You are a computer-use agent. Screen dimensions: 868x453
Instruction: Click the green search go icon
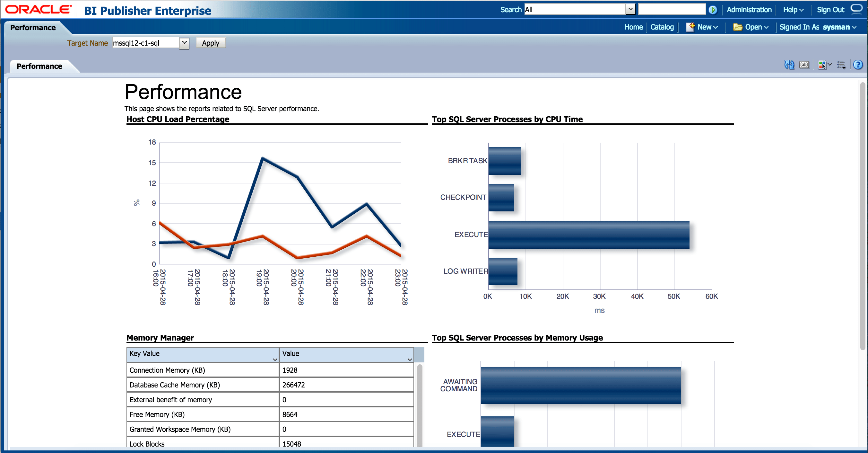[713, 10]
